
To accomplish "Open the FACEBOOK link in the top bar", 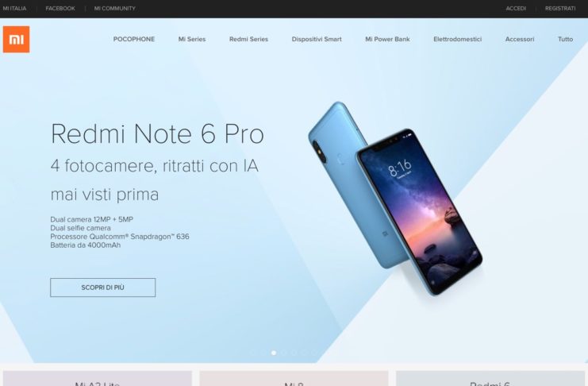I will pos(60,8).
